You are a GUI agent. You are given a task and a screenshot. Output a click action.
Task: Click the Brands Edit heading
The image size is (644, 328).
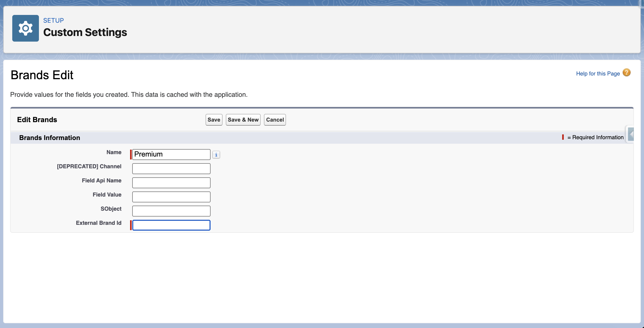(42, 75)
